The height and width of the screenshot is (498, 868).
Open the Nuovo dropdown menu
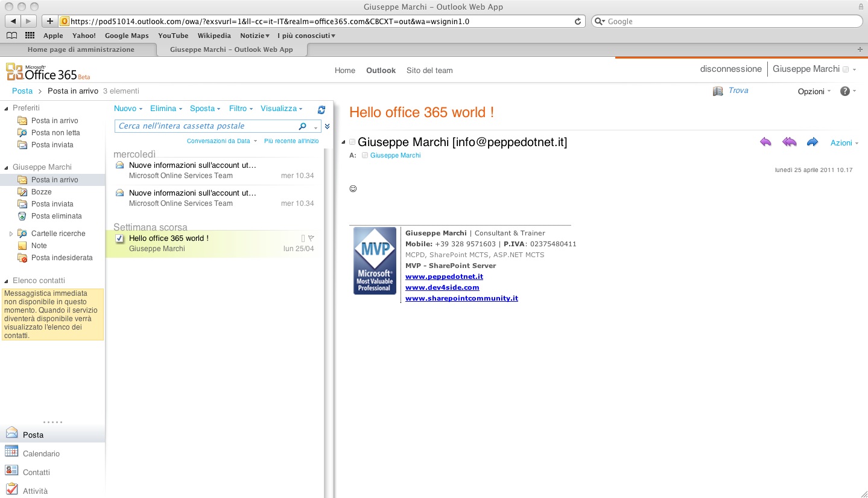pyautogui.click(x=128, y=109)
